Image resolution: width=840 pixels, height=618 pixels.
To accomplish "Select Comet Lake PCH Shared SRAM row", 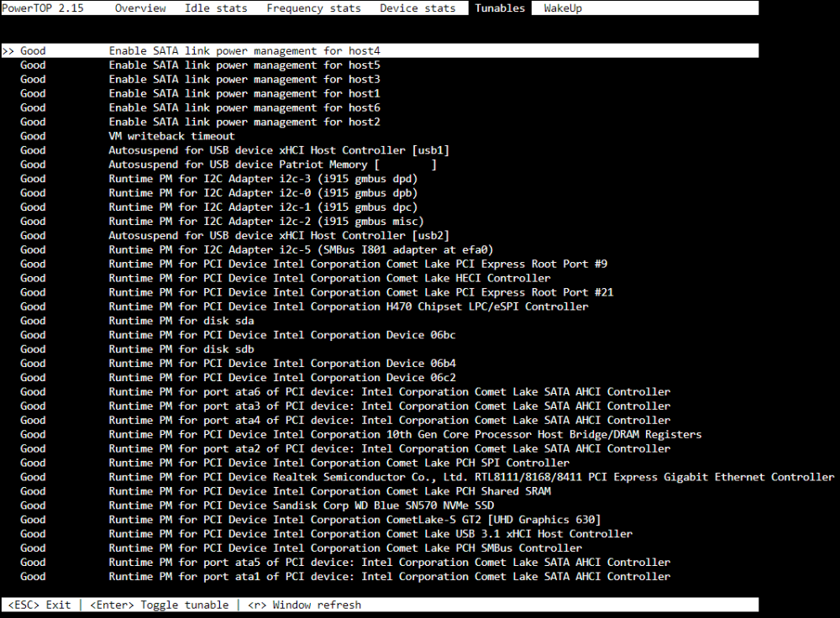I will click(x=380, y=490).
